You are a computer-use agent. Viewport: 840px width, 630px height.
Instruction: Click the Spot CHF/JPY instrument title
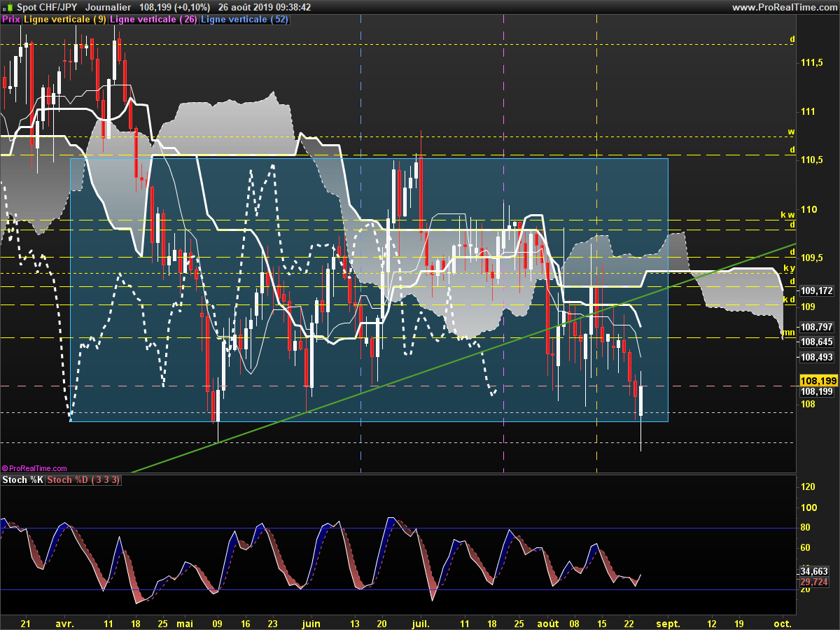(x=48, y=7)
